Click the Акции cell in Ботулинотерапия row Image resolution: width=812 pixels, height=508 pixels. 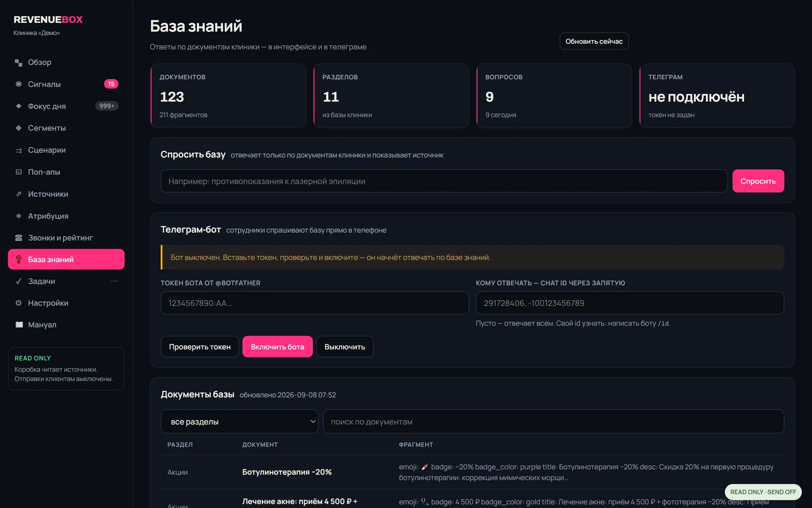[178, 472]
